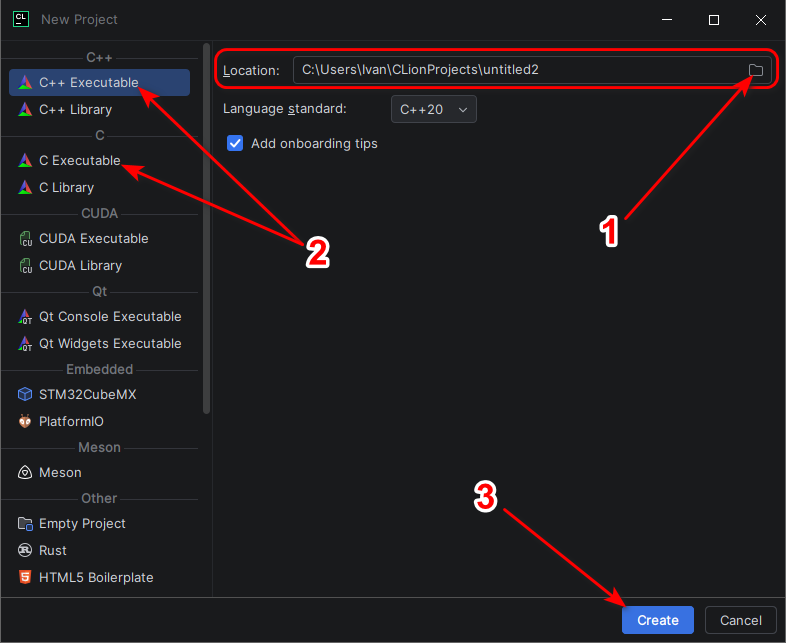
Task: Select Qt Console Executable
Action: tap(99, 317)
